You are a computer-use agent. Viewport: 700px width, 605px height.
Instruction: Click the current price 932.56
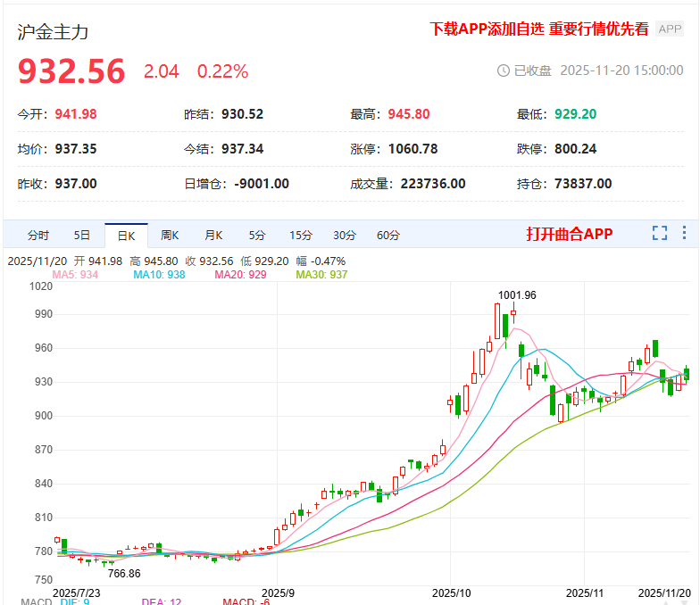point(71,71)
